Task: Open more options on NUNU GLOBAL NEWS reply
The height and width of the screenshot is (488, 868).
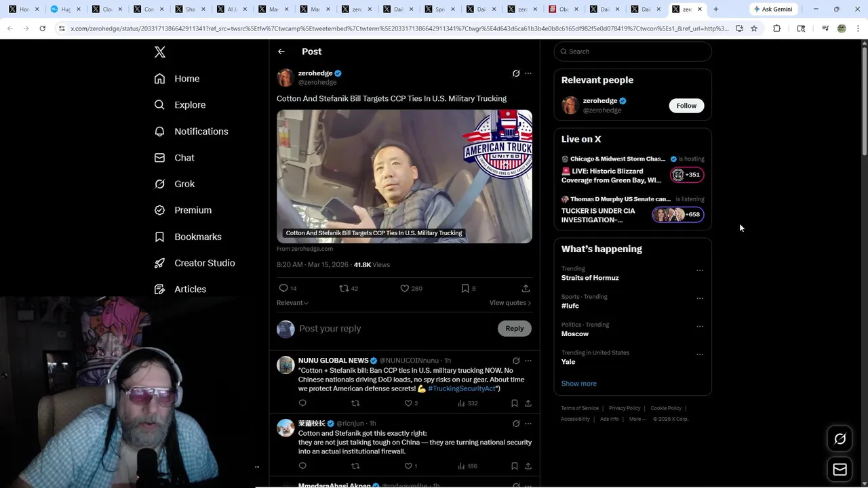Action: pyautogui.click(x=528, y=361)
